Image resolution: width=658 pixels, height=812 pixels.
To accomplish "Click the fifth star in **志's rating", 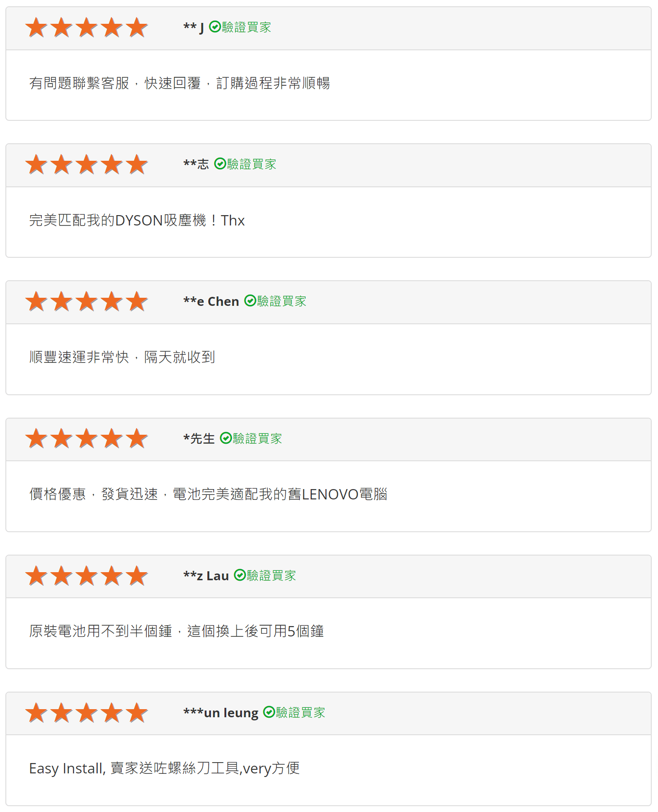I will (137, 164).
